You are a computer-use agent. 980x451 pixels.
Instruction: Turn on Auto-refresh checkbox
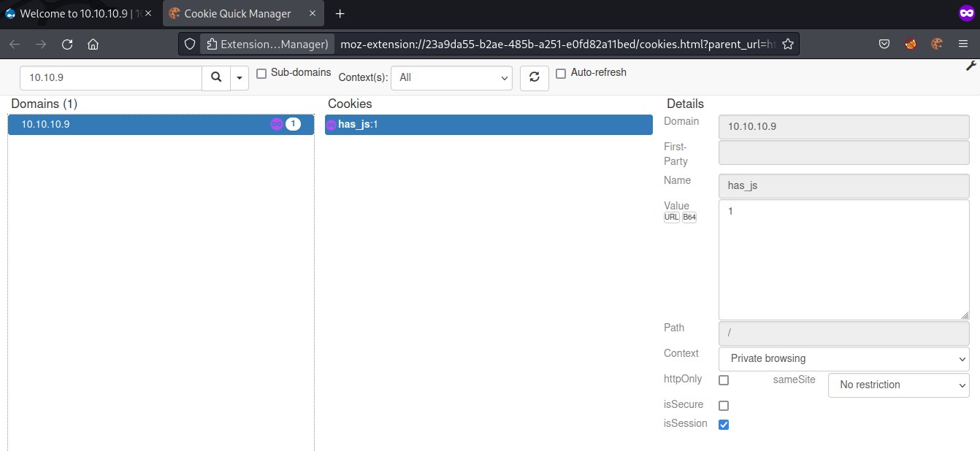pyautogui.click(x=561, y=74)
